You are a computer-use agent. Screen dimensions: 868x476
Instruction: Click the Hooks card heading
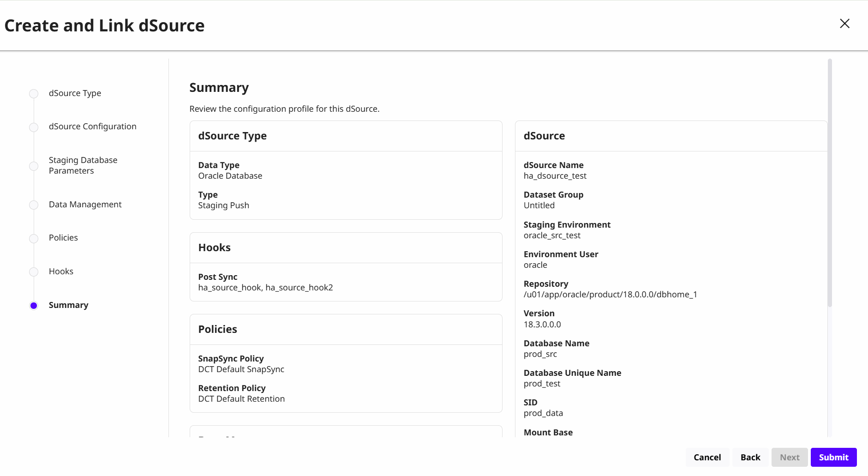click(214, 247)
